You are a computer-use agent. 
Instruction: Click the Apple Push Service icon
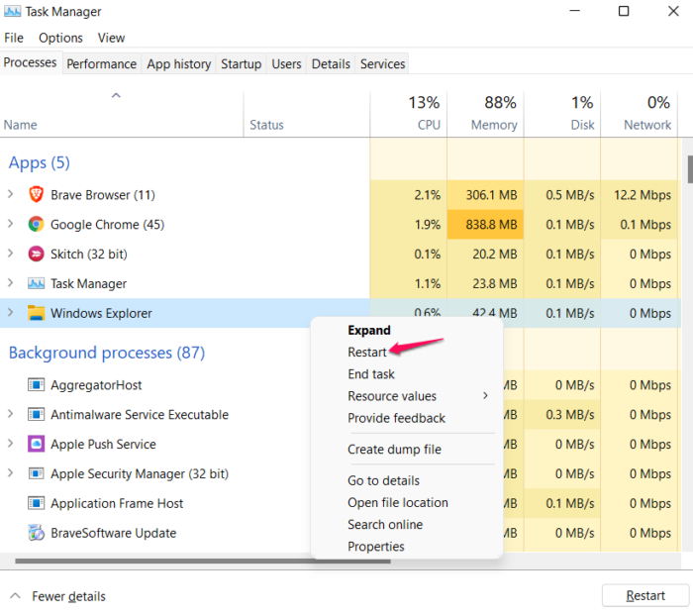coord(36,445)
